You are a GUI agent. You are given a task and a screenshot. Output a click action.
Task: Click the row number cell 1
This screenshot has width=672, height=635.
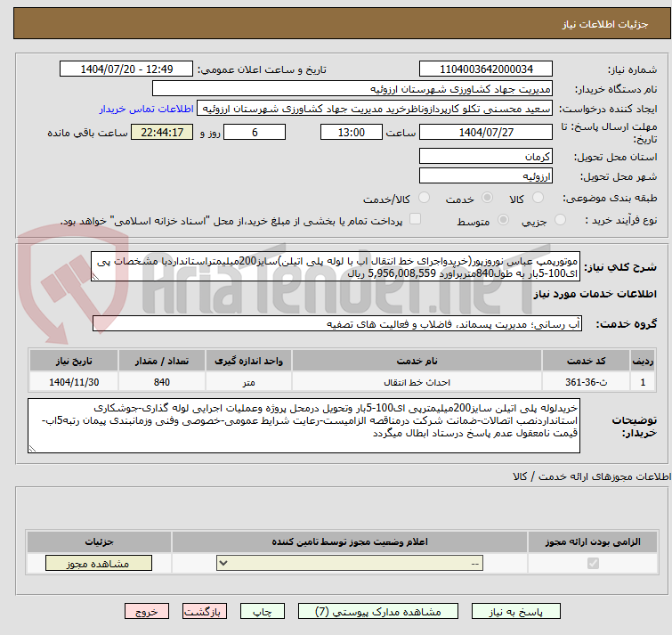click(x=643, y=382)
